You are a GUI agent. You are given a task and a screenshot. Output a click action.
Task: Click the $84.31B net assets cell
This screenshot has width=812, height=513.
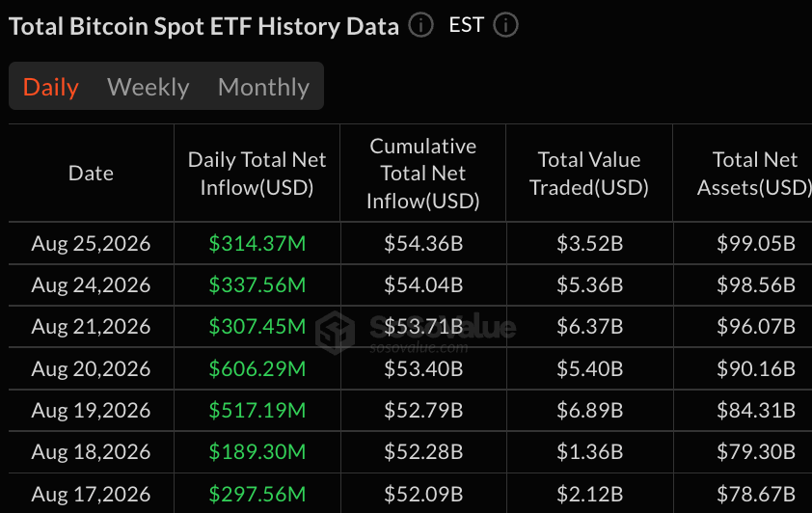(x=756, y=411)
